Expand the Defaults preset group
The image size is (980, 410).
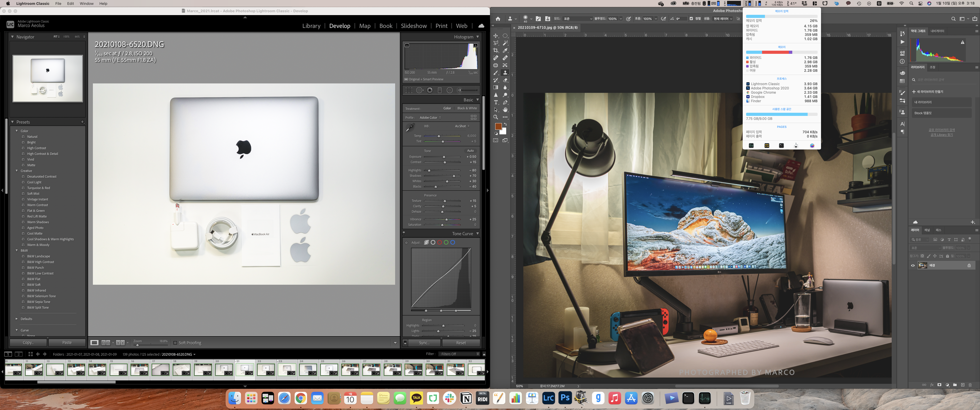(17, 319)
